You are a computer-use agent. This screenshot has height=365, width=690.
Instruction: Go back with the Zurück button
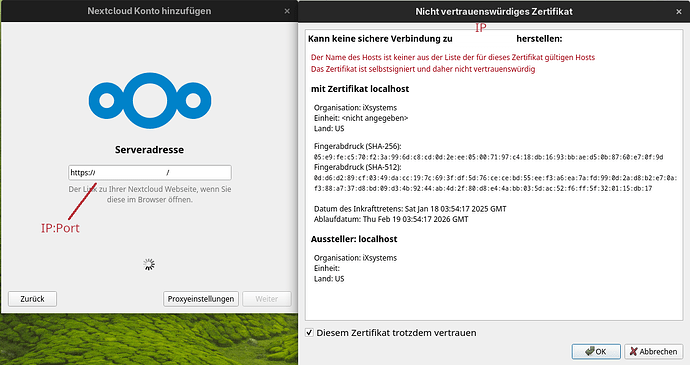(x=33, y=299)
